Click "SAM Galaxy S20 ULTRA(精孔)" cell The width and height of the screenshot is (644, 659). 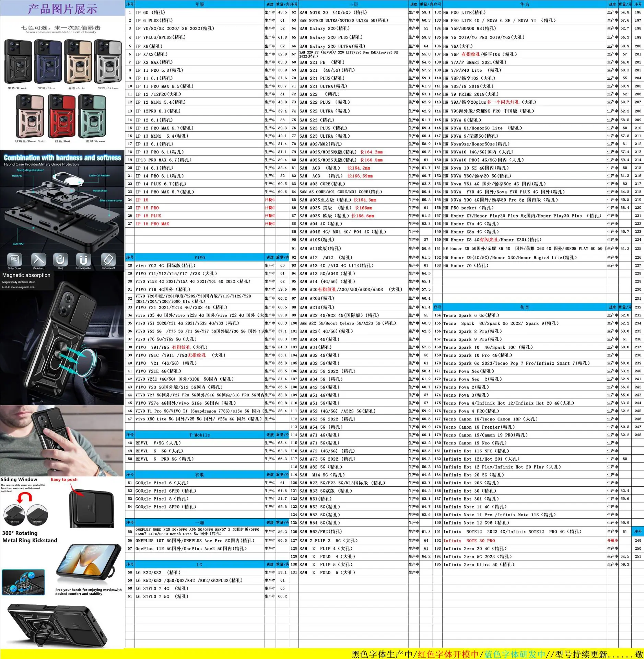point(353,46)
